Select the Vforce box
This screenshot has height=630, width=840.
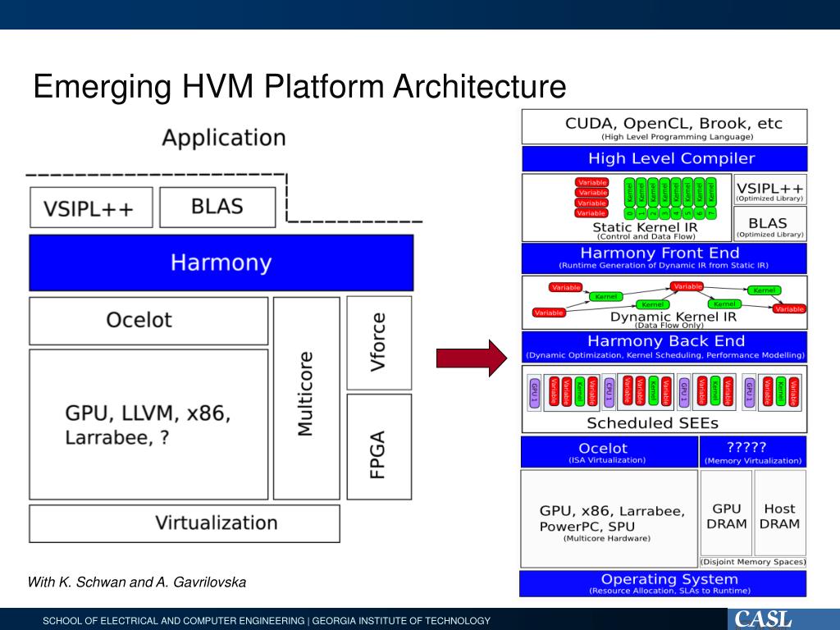[379, 343]
